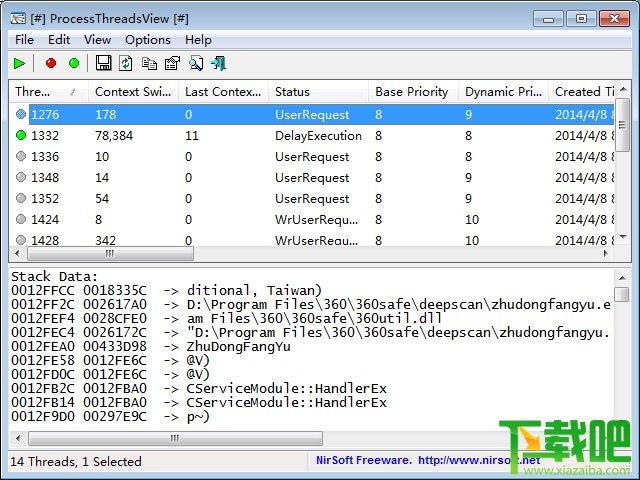Click the DelayExecution status cell

318,136
